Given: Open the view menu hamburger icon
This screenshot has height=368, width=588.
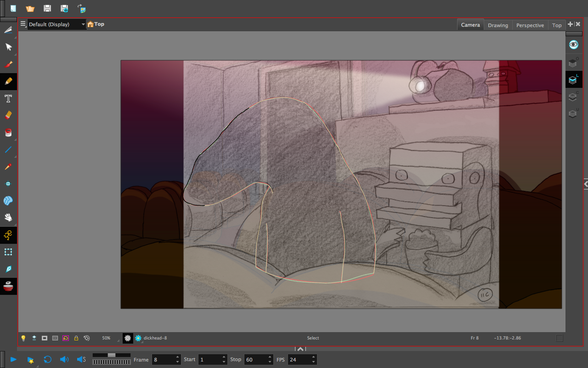Looking at the screenshot, I should [23, 24].
